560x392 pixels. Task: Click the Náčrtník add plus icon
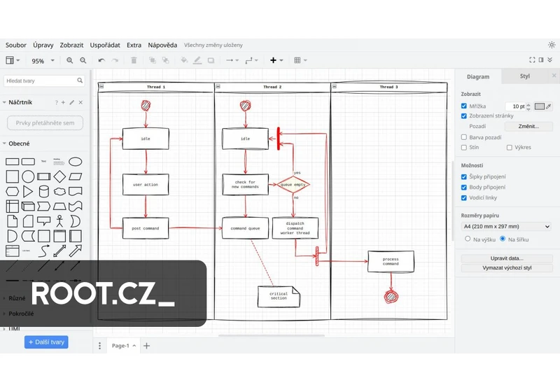pos(63,102)
